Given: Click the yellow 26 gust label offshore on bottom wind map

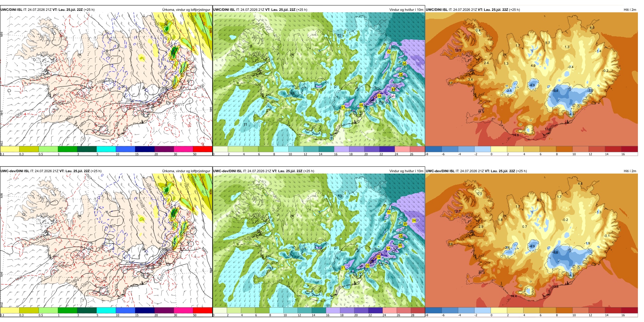Looking at the screenshot, I should coord(414,220).
